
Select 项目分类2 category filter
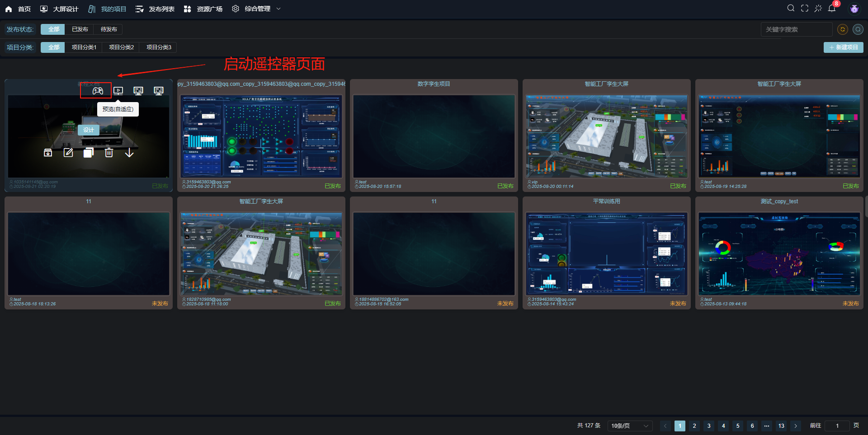pyautogui.click(x=121, y=47)
